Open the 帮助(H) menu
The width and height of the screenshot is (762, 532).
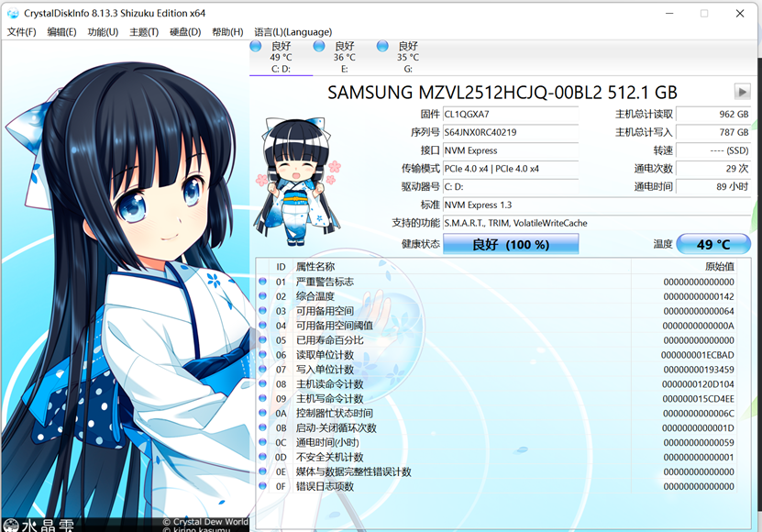(x=227, y=32)
